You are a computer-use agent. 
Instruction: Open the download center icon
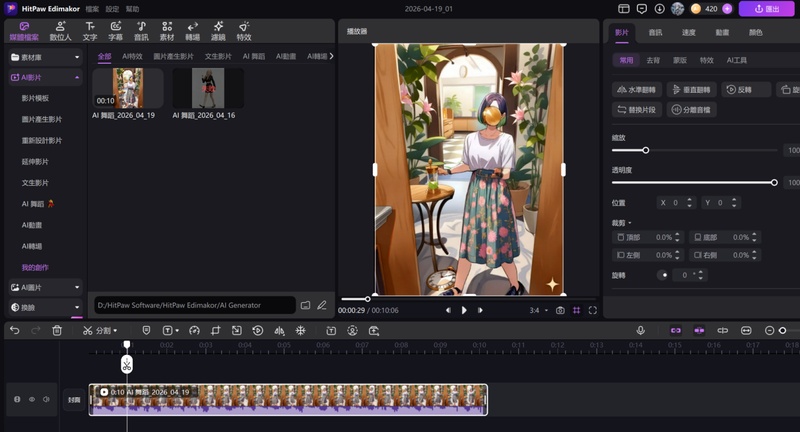(660, 9)
